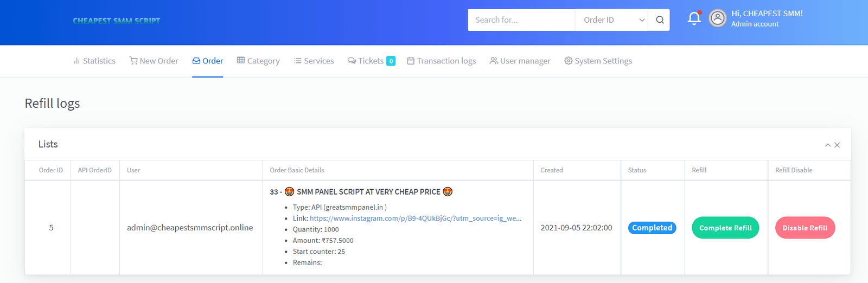
Task: Open the admin user avatar icon
Action: click(x=718, y=18)
